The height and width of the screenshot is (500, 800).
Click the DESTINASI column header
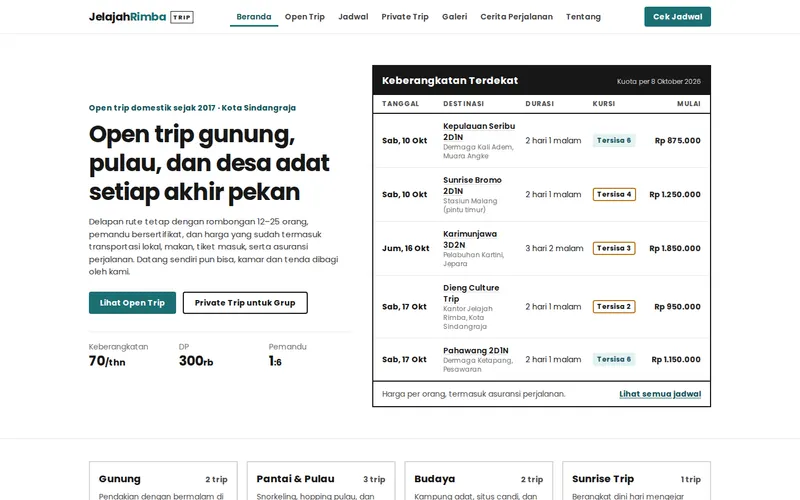[x=463, y=104]
